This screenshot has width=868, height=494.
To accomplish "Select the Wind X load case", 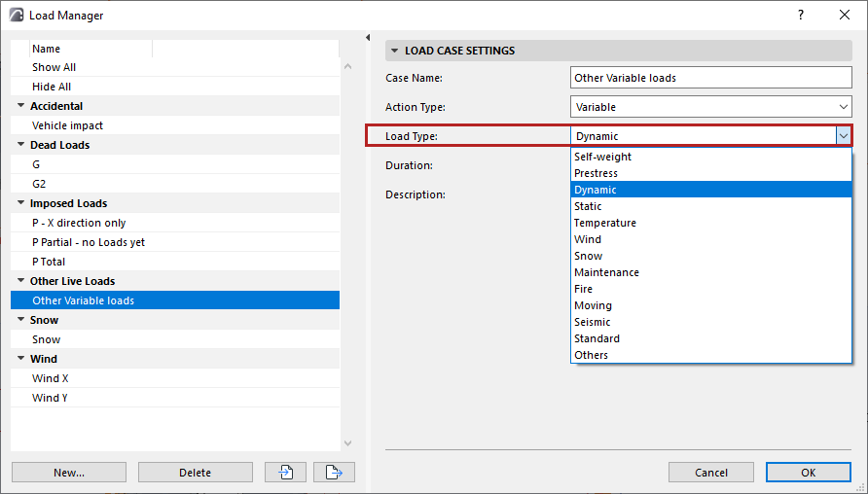I will [x=51, y=378].
